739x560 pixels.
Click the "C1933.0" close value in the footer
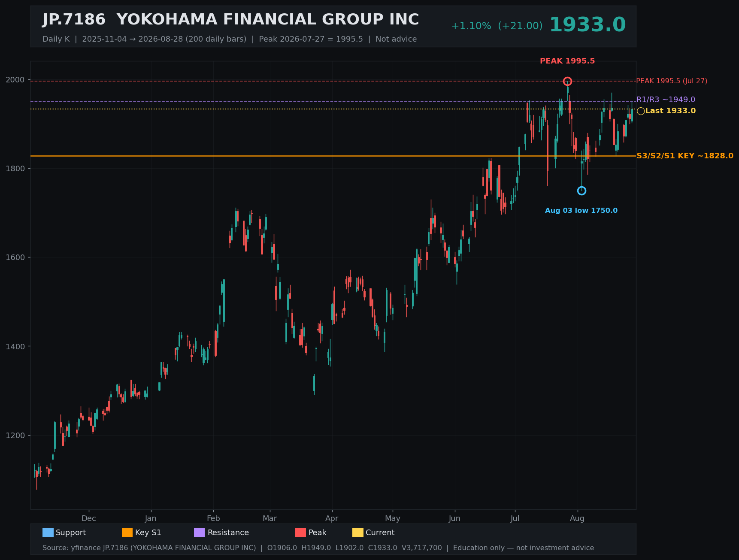383,548
